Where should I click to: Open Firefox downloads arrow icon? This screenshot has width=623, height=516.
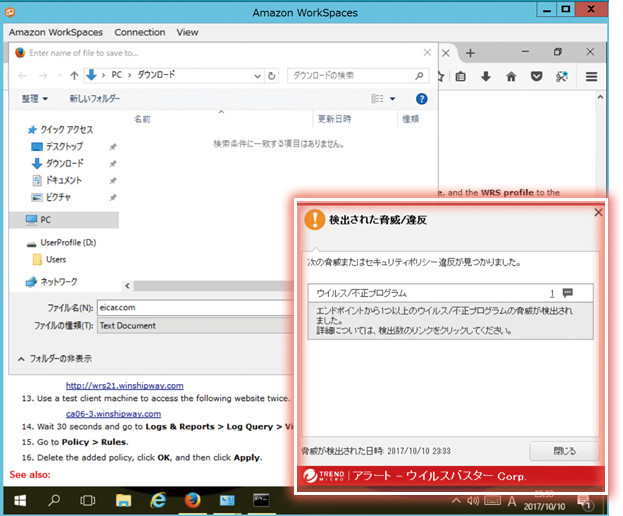tap(486, 76)
